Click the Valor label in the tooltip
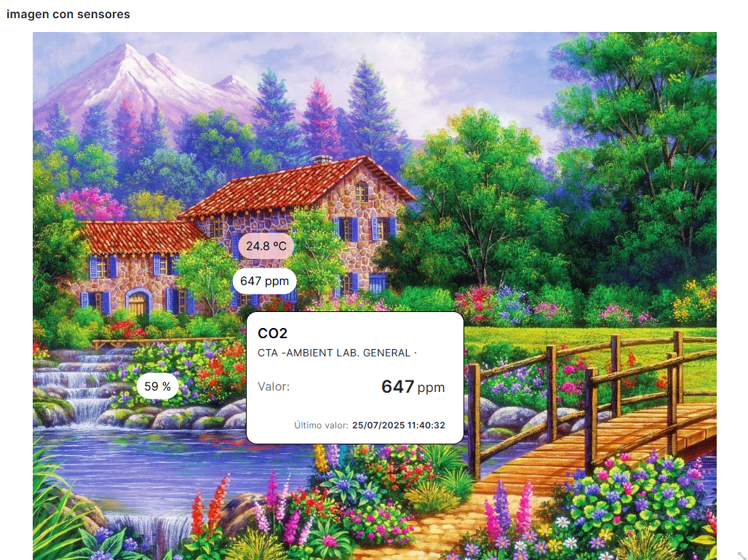The height and width of the screenshot is (560, 748). click(274, 386)
